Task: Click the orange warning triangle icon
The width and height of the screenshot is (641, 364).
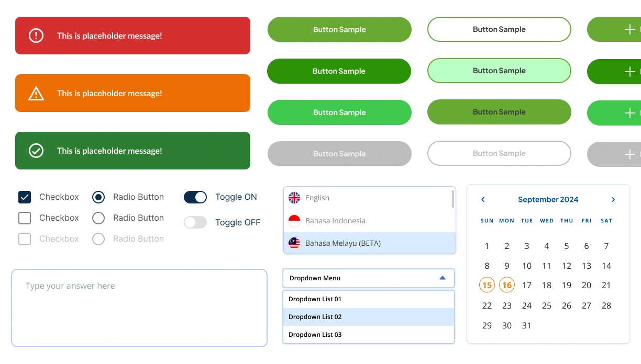Action: pos(36,94)
